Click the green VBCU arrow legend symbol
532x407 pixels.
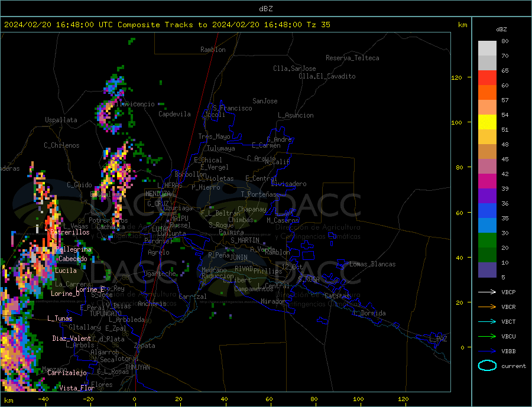[488, 337]
